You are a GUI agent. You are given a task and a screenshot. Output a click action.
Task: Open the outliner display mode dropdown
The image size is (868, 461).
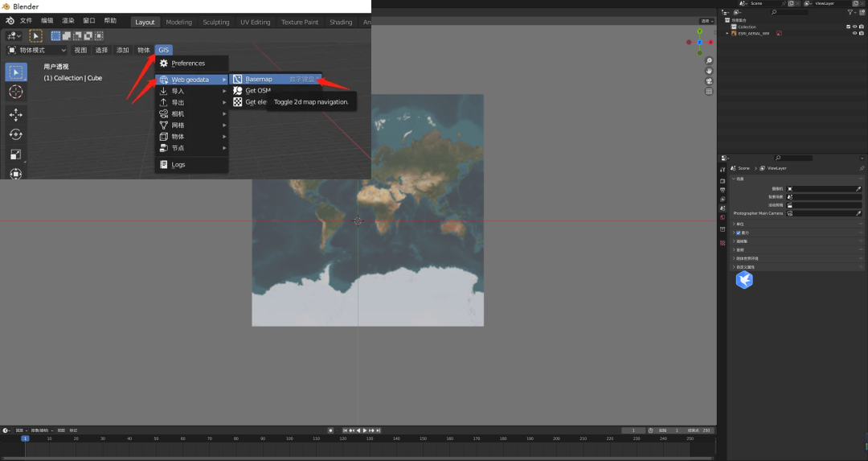click(737, 12)
